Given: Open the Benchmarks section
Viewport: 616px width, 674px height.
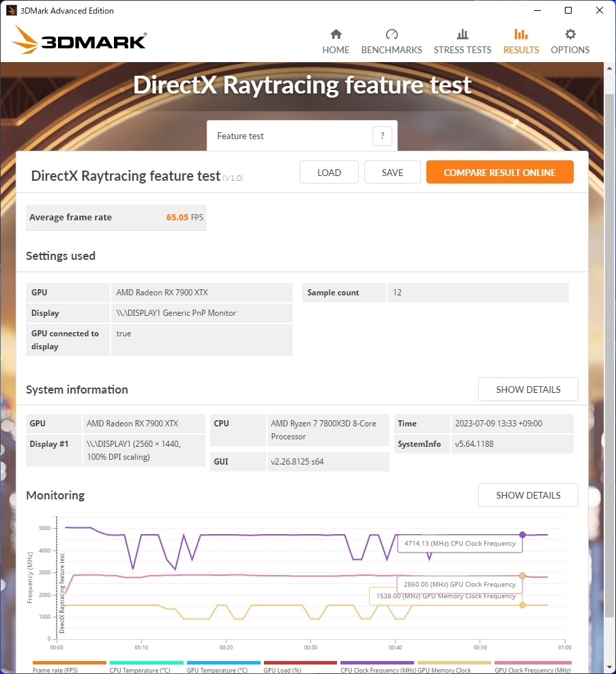Looking at the screenshot, I should point(391,40).
